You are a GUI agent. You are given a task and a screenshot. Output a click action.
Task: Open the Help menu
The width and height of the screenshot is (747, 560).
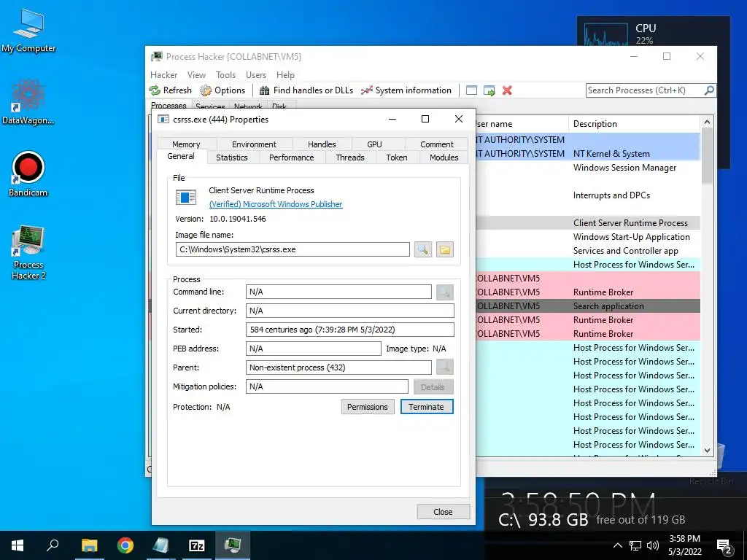coord(285,75)
